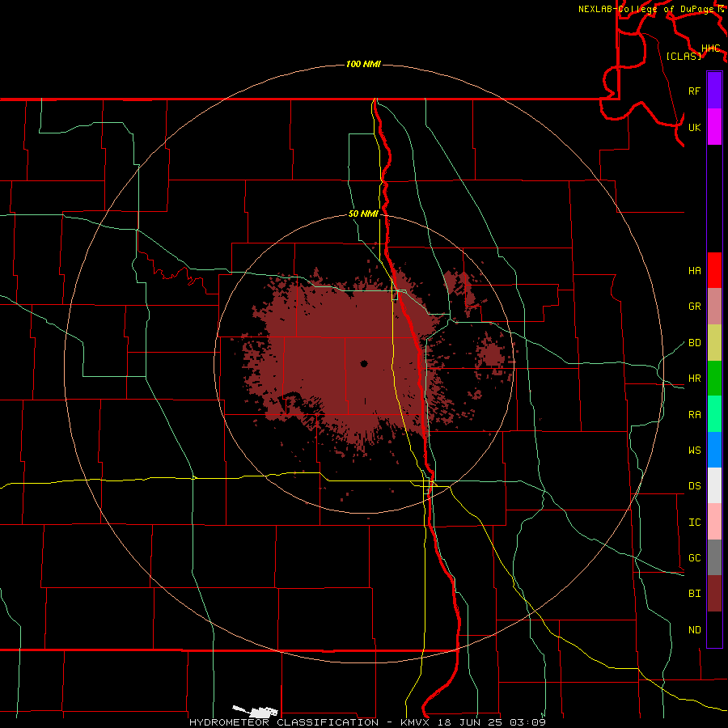Click the BI dark red swatch
728x728 pixels.
pyautogui.click(x=714, y=594)
